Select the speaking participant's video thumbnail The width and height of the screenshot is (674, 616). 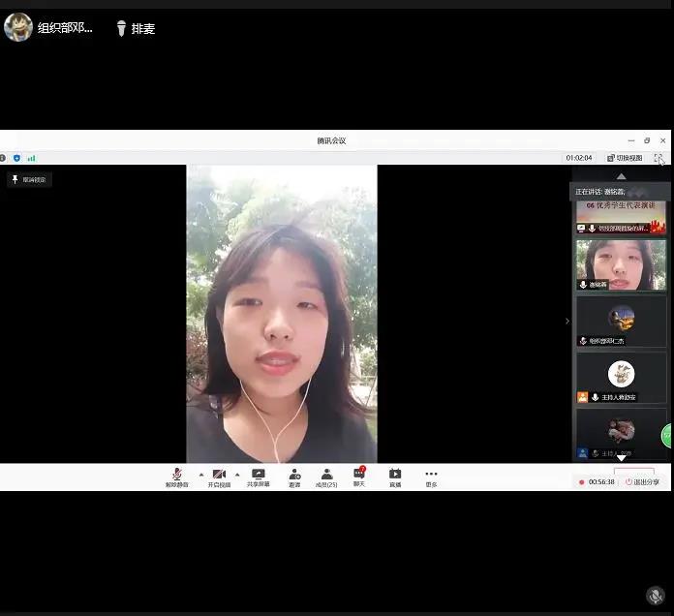pyautogui.click(x=621, y=264)
